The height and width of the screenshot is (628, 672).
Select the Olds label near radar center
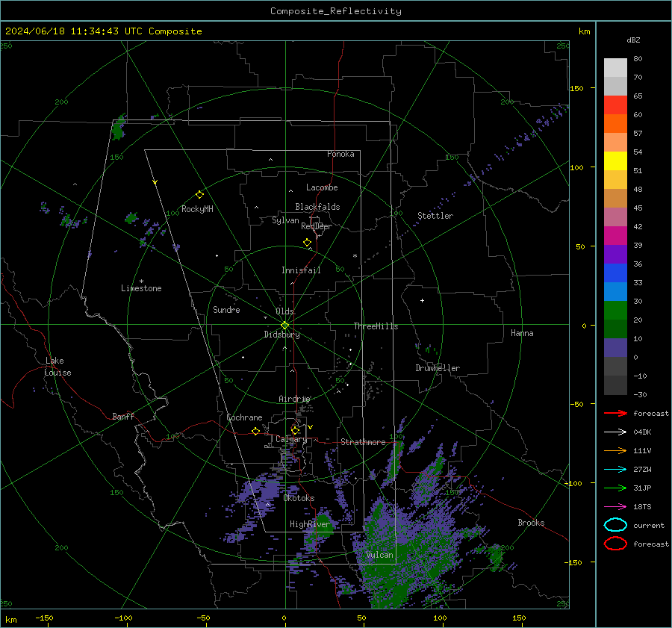click(284, 311)
